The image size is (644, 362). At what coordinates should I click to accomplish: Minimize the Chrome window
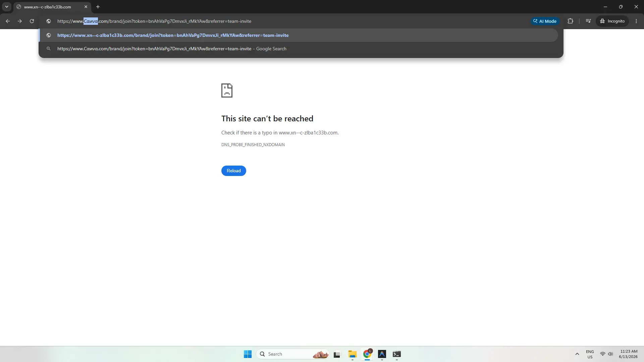click(605, 7)
